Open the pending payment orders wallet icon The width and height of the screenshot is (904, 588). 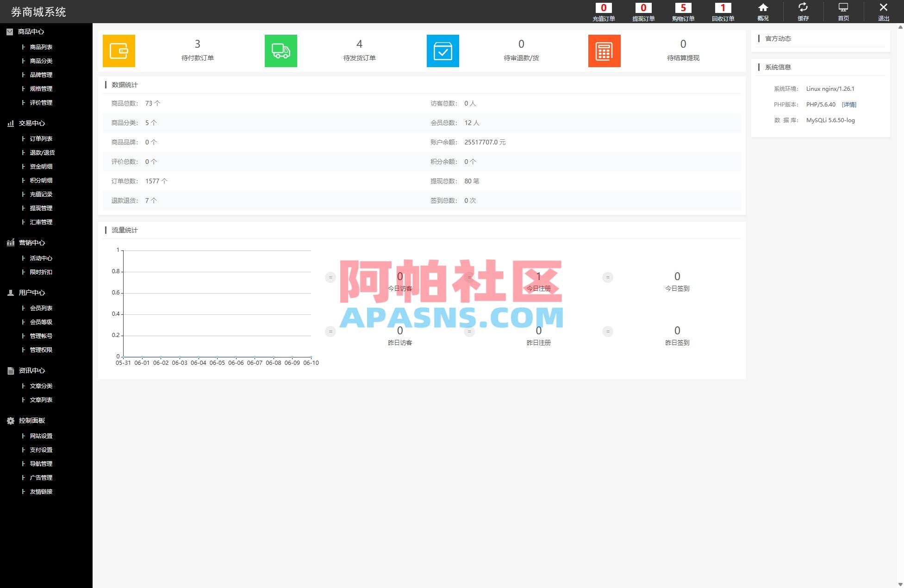point(118,51)
